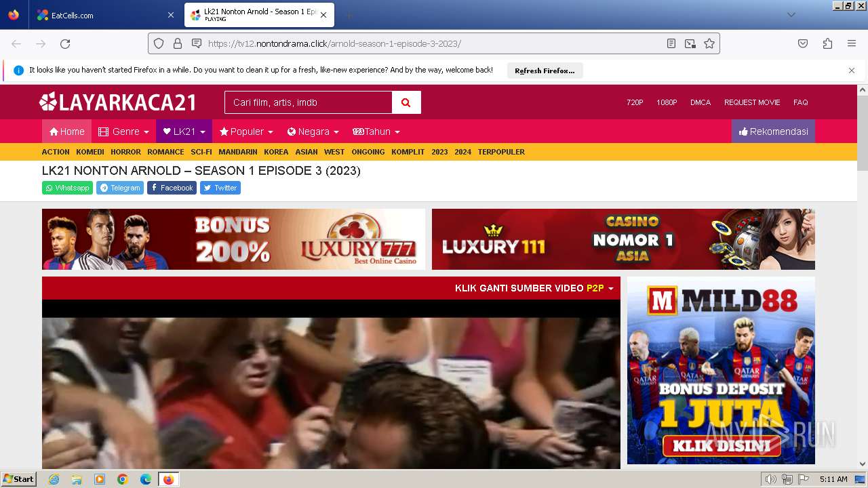Click the Luxury 111 casino banner
Viewport: 868px width, 488px height.
623,239
